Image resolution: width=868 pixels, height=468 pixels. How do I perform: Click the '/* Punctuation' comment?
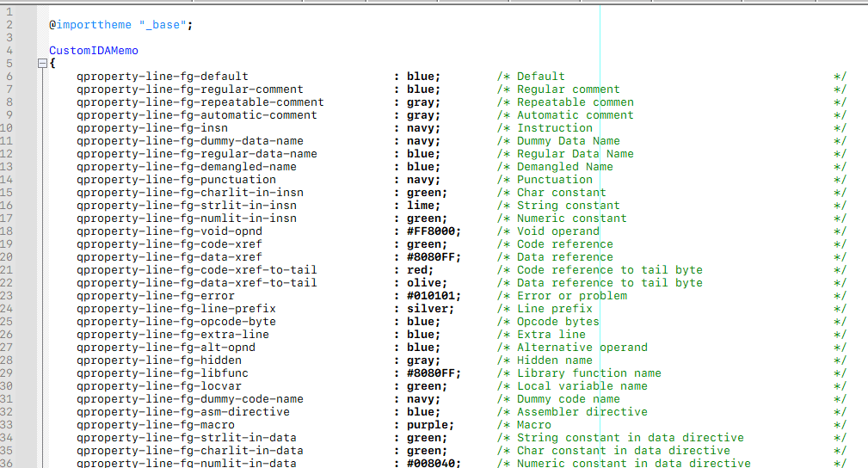coord(545,180)
